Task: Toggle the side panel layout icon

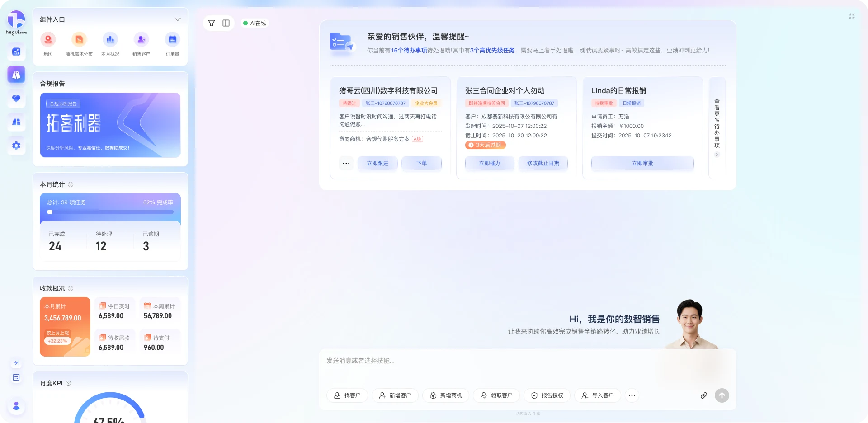Action: pos(226,23)
